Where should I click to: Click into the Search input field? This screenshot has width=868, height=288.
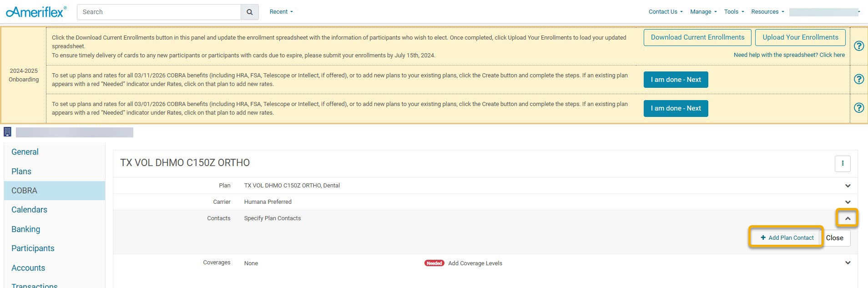coord(159,12)
